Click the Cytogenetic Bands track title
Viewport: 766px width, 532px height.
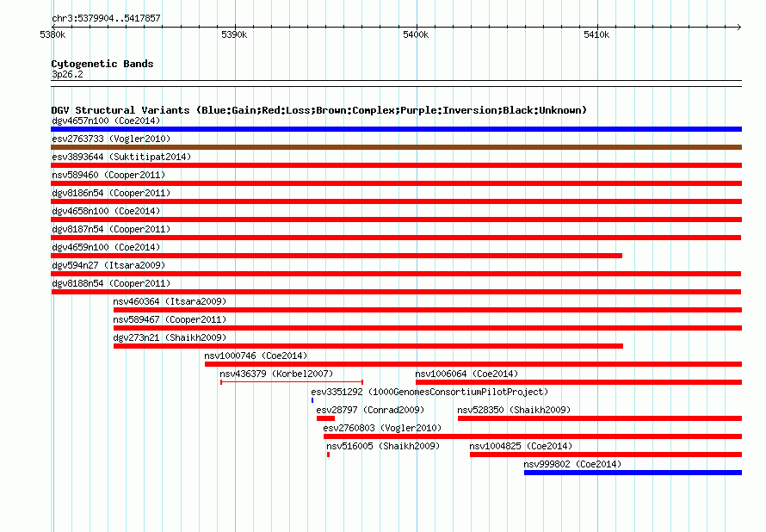pos(102,64)
